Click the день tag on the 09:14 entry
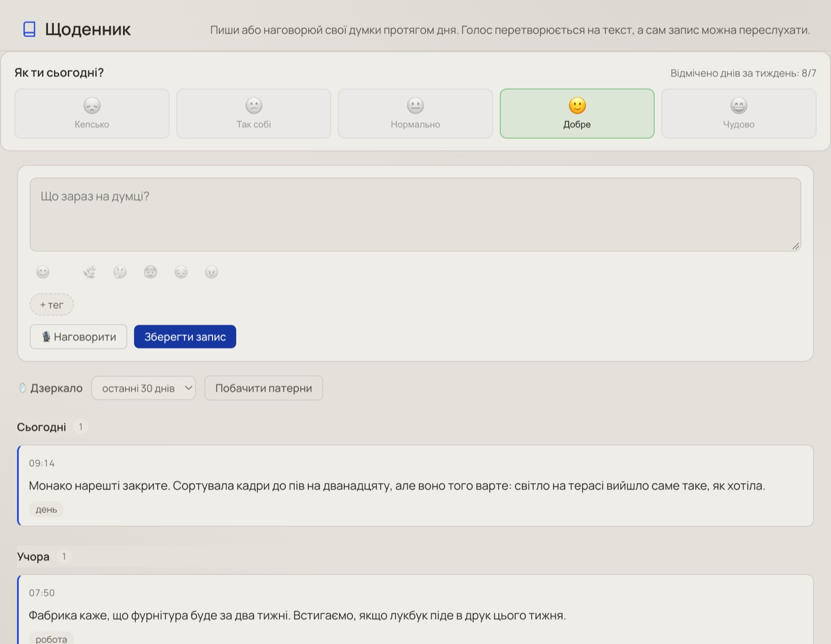Image resolution: width=831 pixels, height=644 pixels. pyautogui.click(x=46, y=509)
